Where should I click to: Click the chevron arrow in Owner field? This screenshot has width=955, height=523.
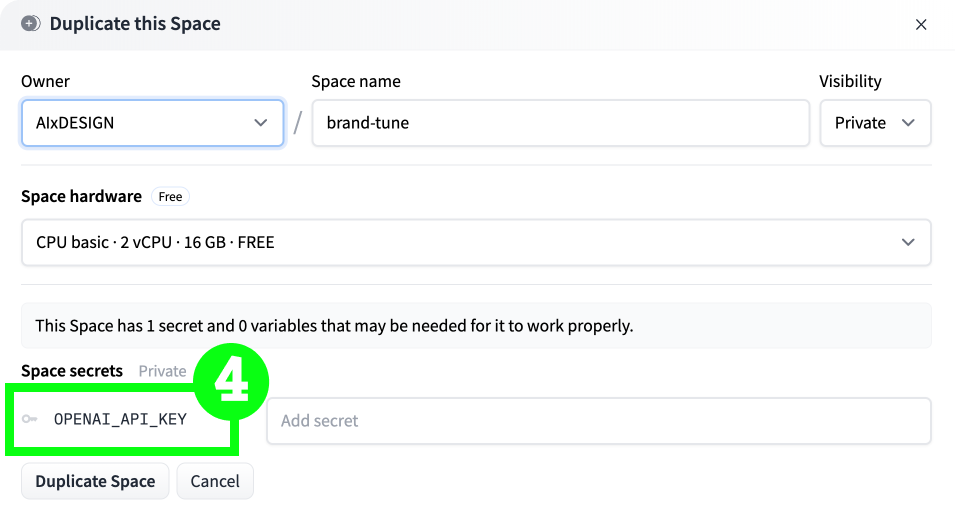pos(261,123)
